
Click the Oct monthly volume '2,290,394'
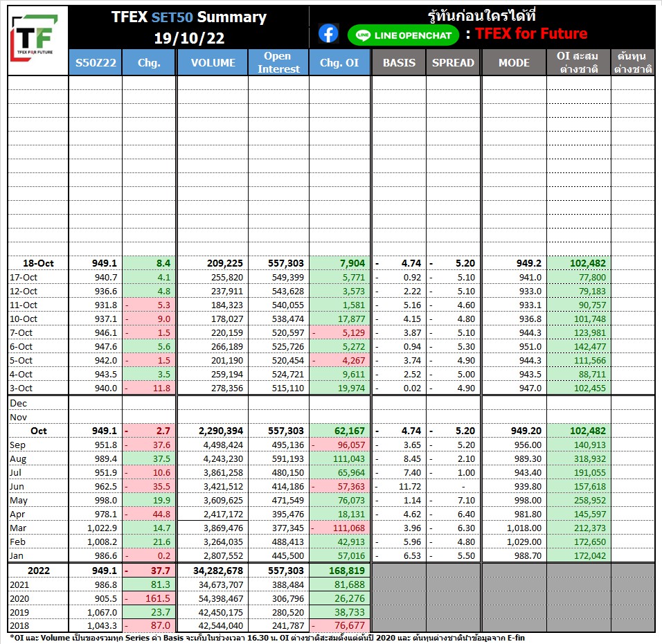[221, 431]
